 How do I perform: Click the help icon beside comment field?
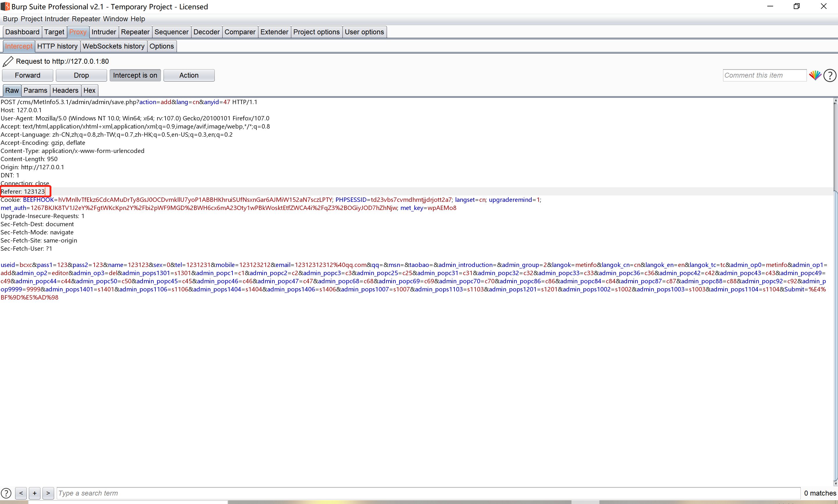(x=830, y=75)
